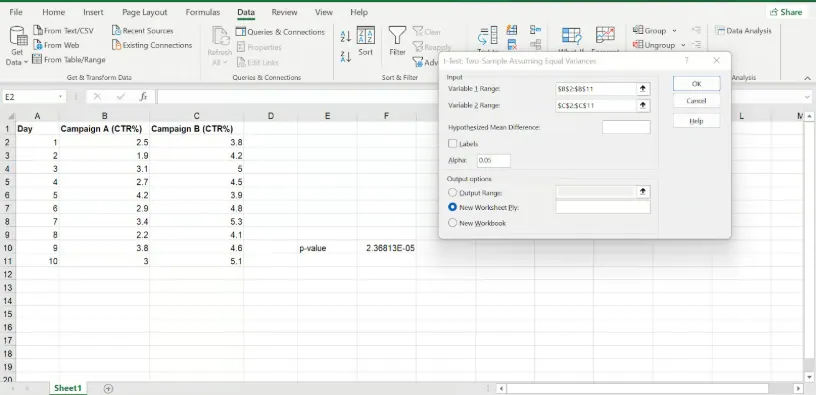
Task: Select New Worksheet Ply radio option
Action: tap(452, 207)
